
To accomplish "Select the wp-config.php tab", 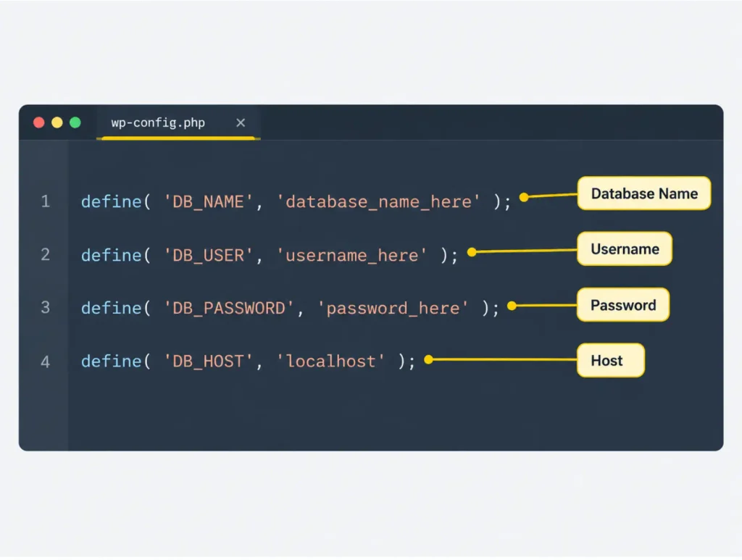I will click(178, 123).
